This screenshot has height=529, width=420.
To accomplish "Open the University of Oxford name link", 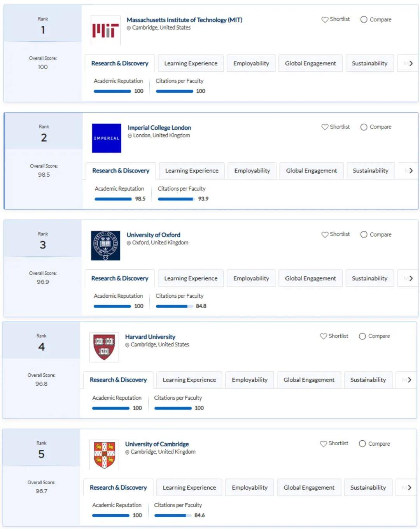I will [x=153, y=235].
